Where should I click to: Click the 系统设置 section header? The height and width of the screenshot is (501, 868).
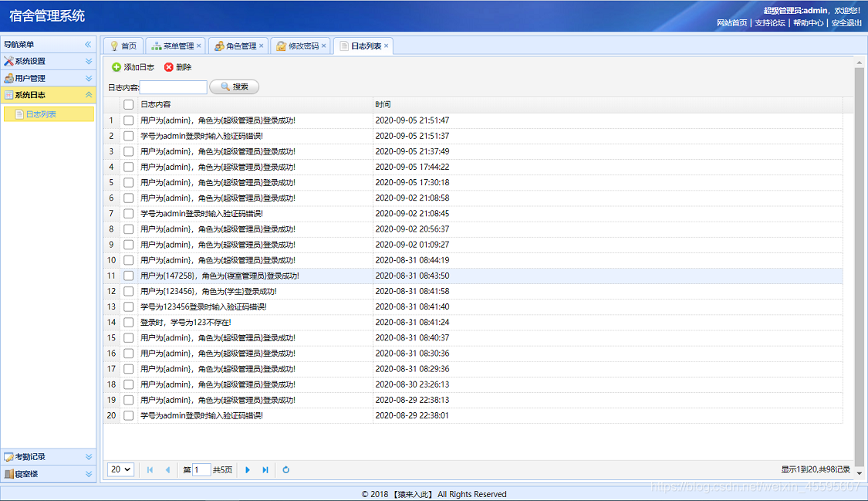pyautogui.click(x=48, y=61)
